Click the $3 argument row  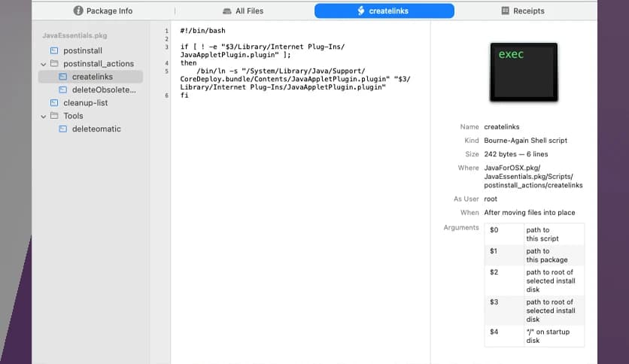point(534,311)
